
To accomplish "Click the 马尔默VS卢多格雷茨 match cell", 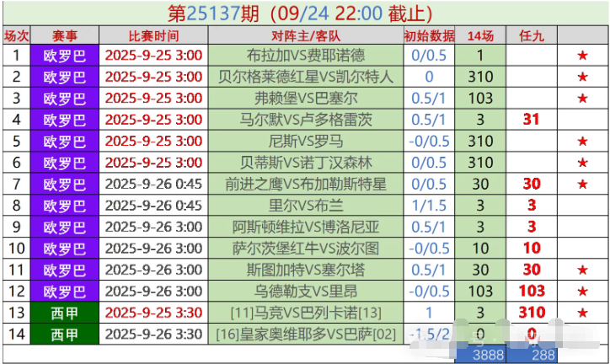I will 306,120.
